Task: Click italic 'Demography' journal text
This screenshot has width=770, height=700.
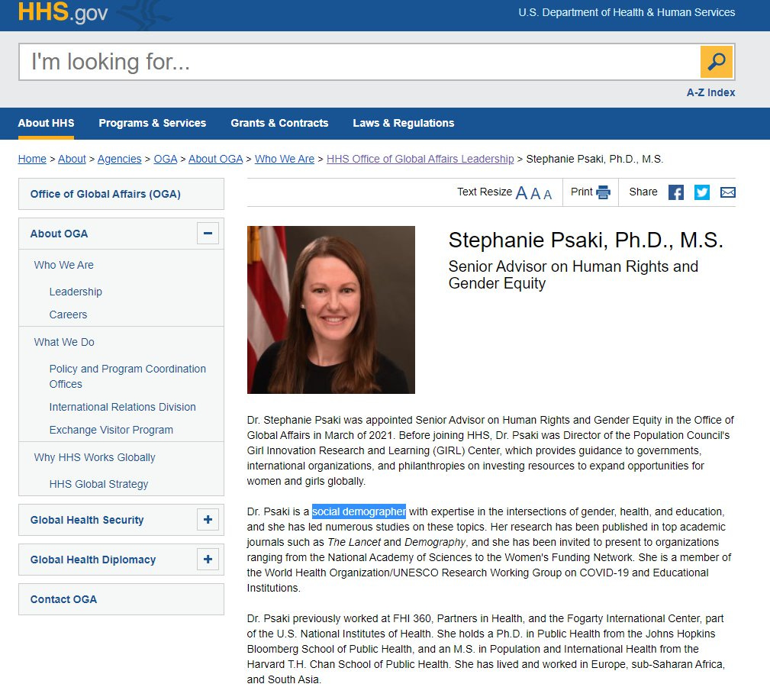Action: point(434,542)
